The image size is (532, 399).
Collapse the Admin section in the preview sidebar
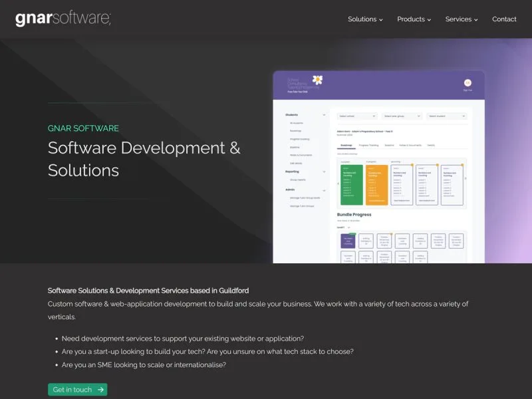pyautogui.click(x=324, y=190)
